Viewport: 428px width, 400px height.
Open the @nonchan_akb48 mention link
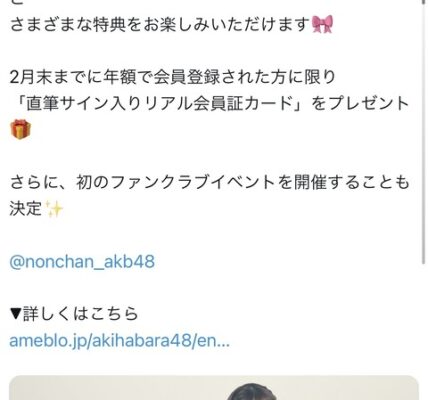point(82,262)
